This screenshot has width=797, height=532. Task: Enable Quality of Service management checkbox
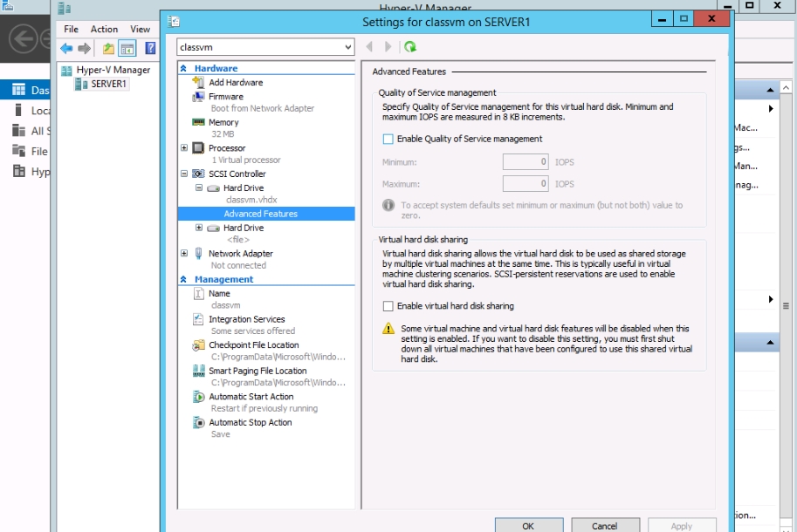pyautogui.click(x=388, y=139)
